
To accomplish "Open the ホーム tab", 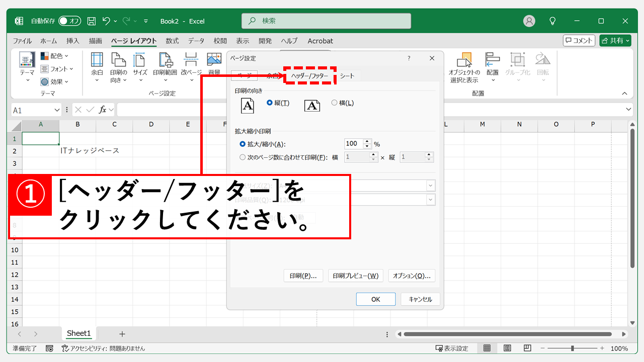I will tap(49, 41).
